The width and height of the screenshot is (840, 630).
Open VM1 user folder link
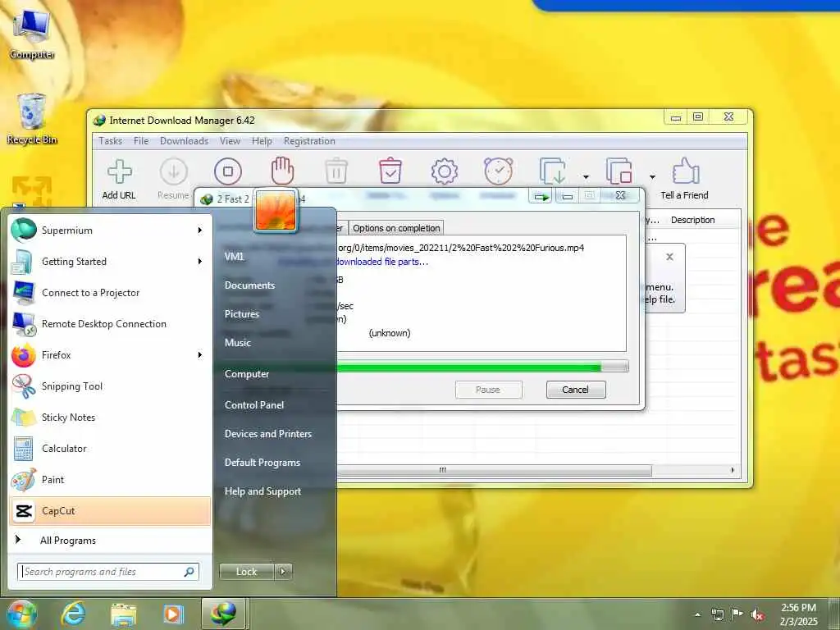(x=234, y=256)
